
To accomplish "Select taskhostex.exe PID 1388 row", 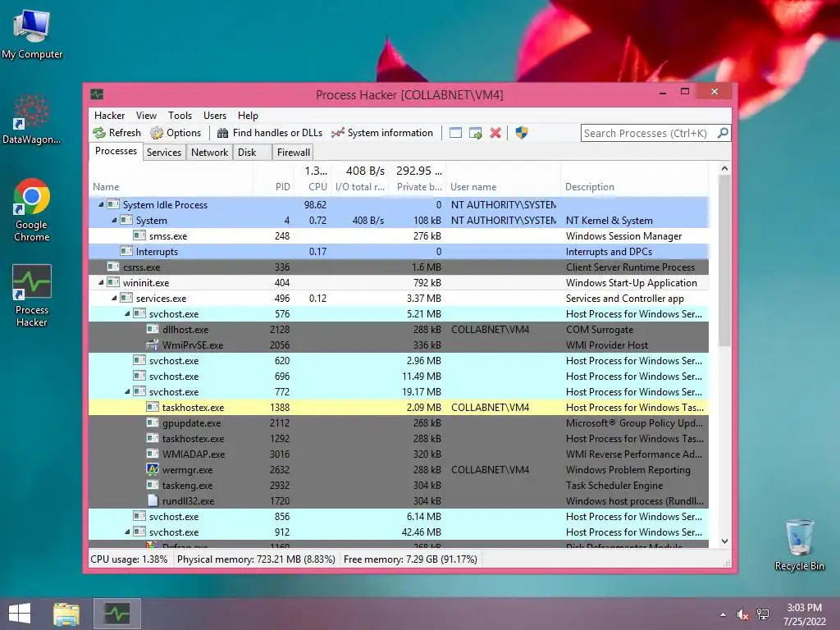I will point(399,407).
